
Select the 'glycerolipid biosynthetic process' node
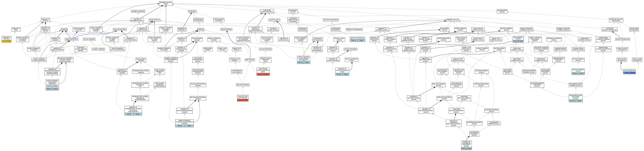pos(507,72)
